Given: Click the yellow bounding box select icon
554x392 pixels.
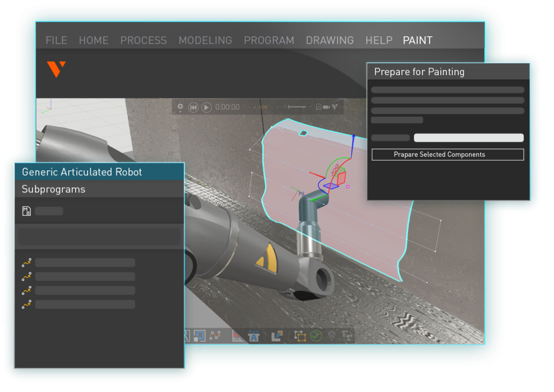Looking at the screenshot, I should (300, 336).
